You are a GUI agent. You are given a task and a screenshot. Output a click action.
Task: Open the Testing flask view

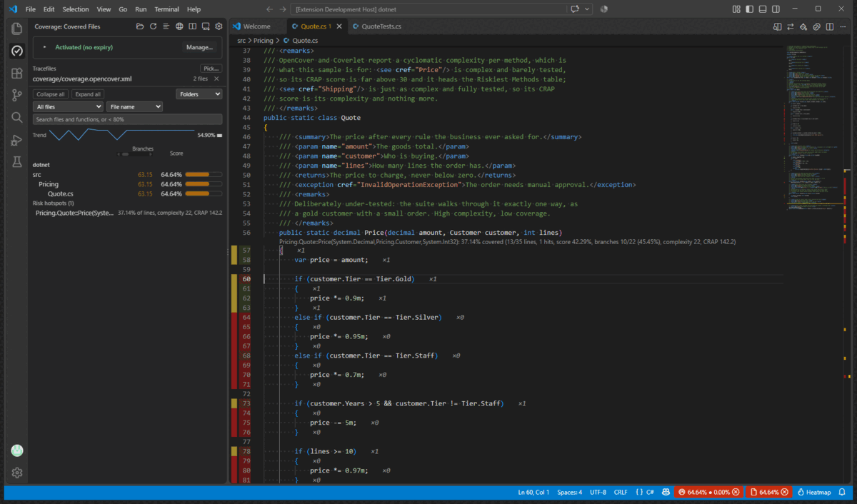click(x=17, y=162)
